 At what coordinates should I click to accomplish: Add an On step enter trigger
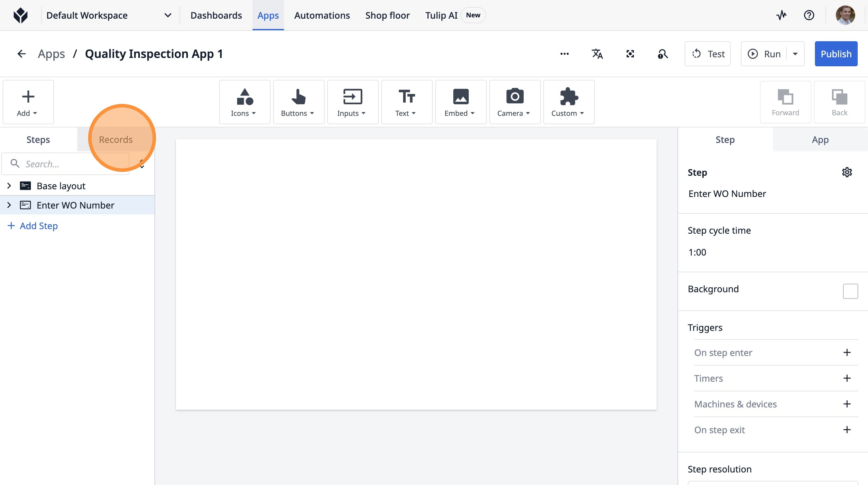pos(847,352)
